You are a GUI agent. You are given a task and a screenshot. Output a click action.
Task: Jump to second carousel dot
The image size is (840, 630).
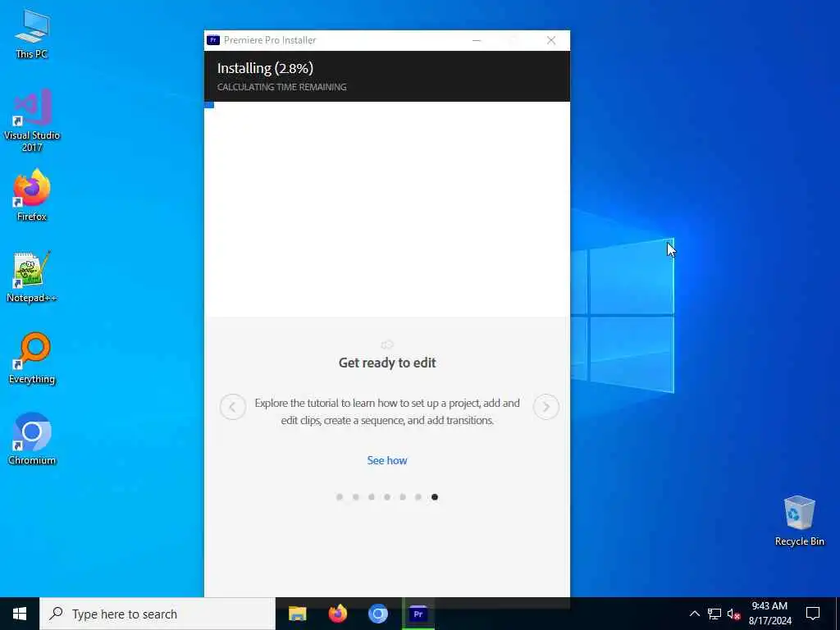(355, 497)
